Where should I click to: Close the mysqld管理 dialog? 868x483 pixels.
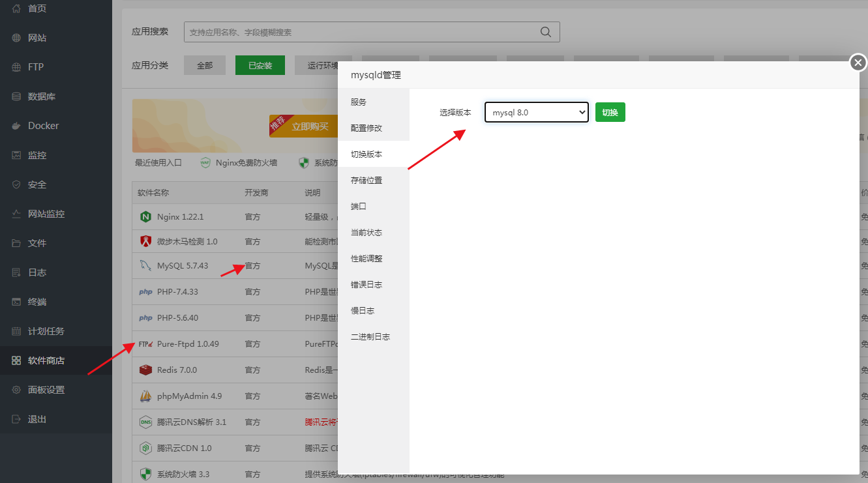click(x=858, y=63)
